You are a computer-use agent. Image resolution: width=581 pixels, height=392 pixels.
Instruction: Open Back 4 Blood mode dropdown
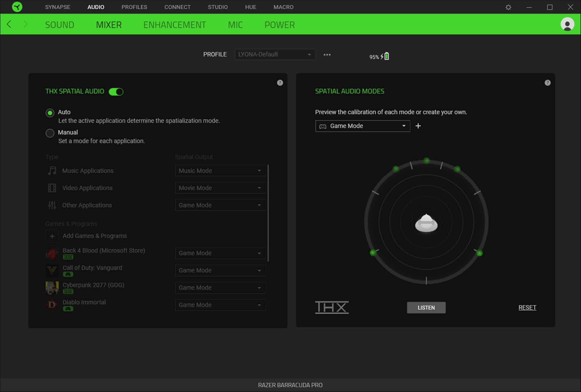tap(220, 253)
